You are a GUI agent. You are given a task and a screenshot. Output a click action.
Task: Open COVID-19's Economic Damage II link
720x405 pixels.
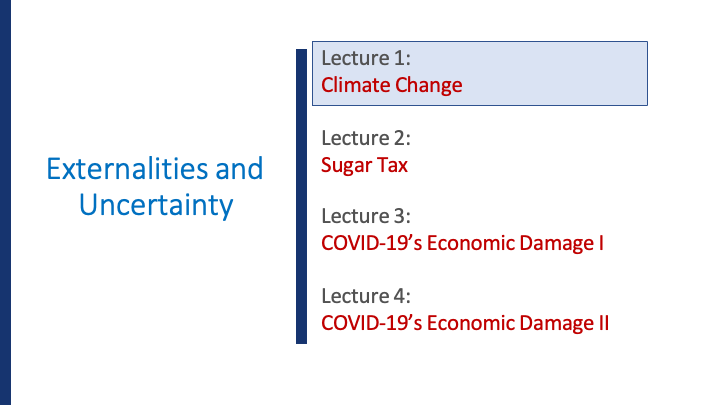465,323
